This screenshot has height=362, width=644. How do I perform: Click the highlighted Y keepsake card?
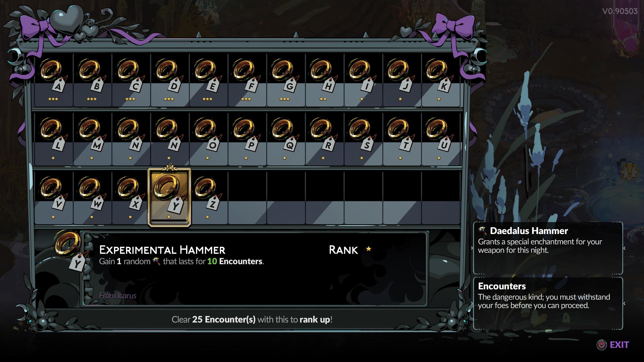(170, 198)
